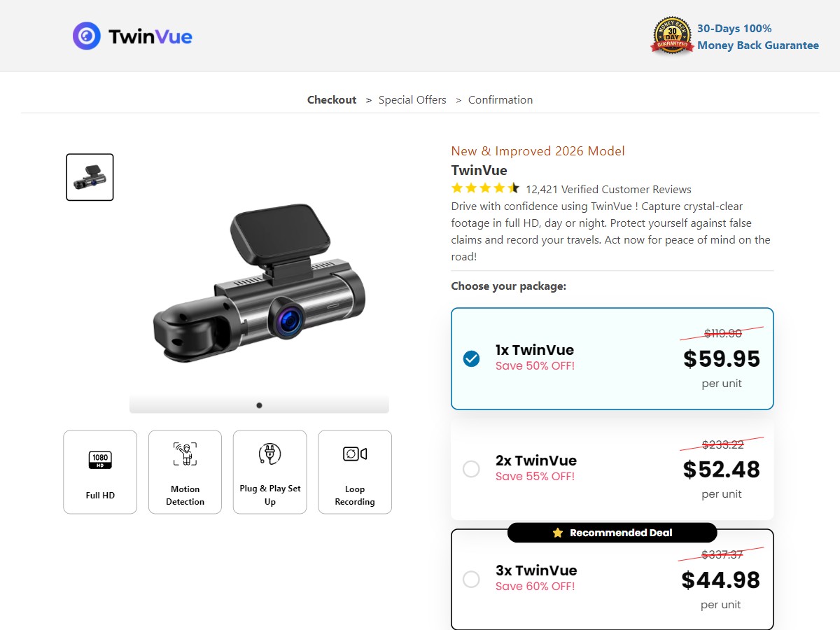Select the dash cam thumbnail image
This screenshot has height=630, width=840.
(90, 177)
